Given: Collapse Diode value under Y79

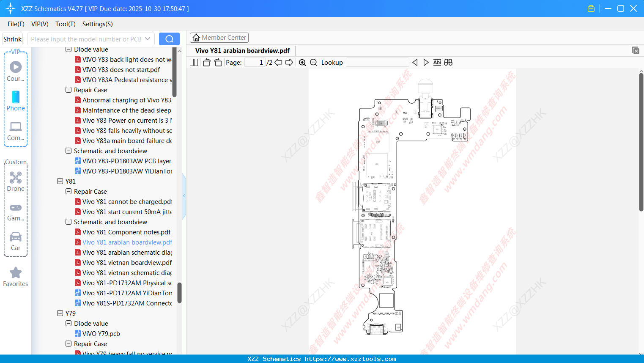Looking at the screenshot, I should (x=69, y=323).
